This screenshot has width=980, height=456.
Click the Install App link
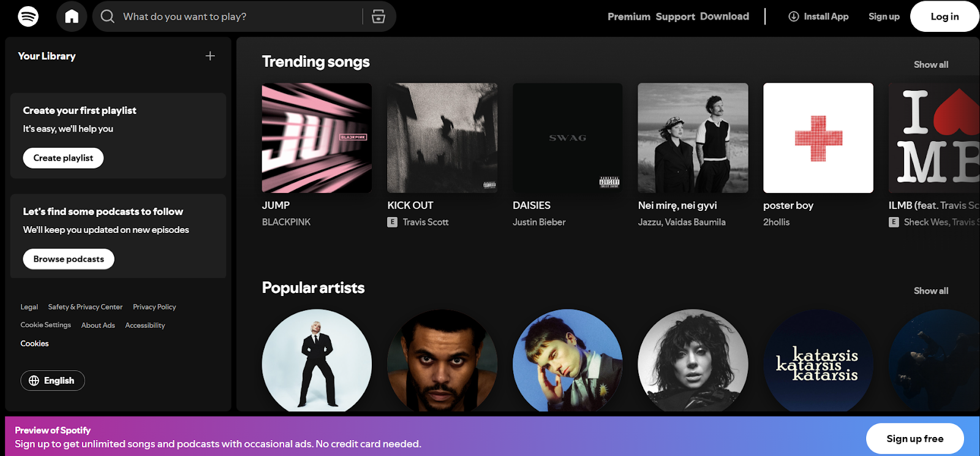pyautogui.click(x=818, y=17)
